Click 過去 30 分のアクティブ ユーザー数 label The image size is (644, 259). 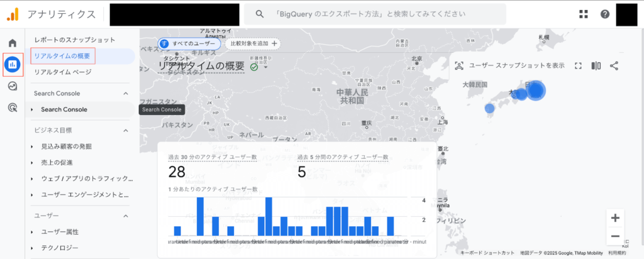click(x=213, y=157)
